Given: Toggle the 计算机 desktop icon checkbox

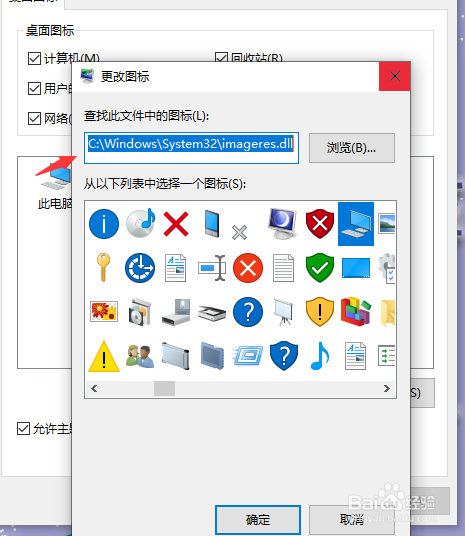Looking at the screenshot, I should coord(35,58).
